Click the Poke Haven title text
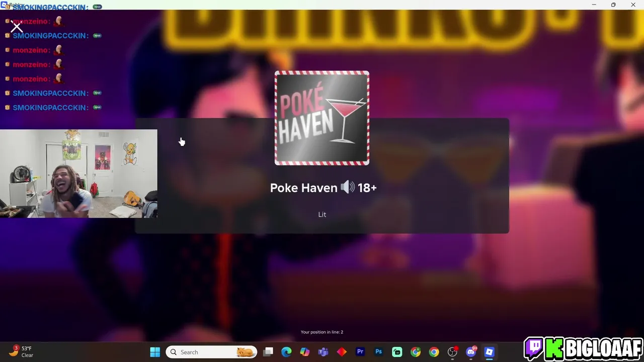The width and height of the screenshot is (644, 362). click(x=303, y=188)
